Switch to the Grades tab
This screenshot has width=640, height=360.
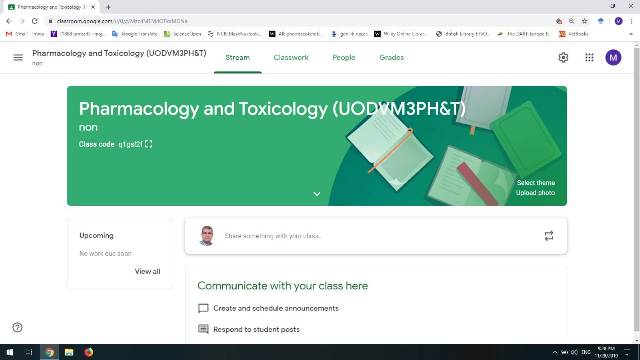point(391,58)
